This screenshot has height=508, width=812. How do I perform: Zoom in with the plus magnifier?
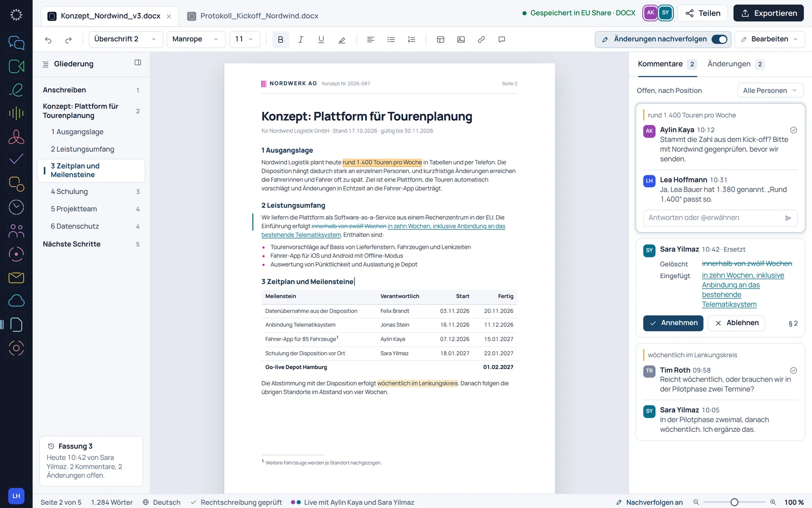[x=773, y=502]
